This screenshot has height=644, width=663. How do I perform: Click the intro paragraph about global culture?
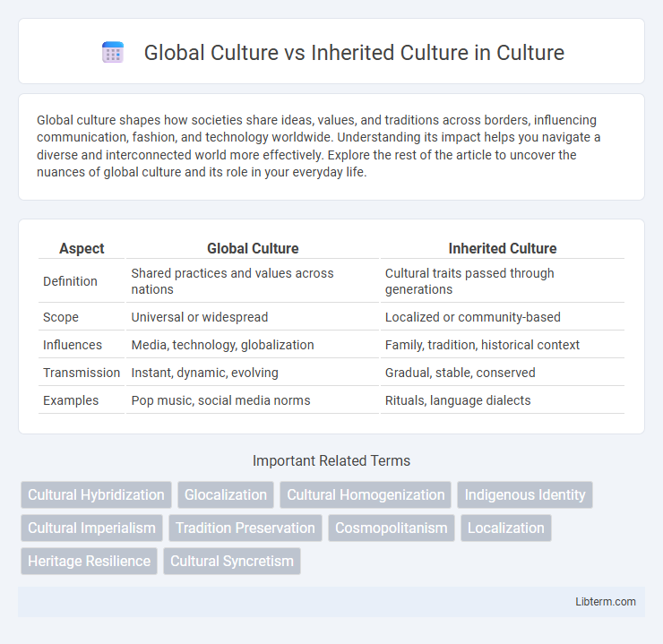[x=319, y=146]
